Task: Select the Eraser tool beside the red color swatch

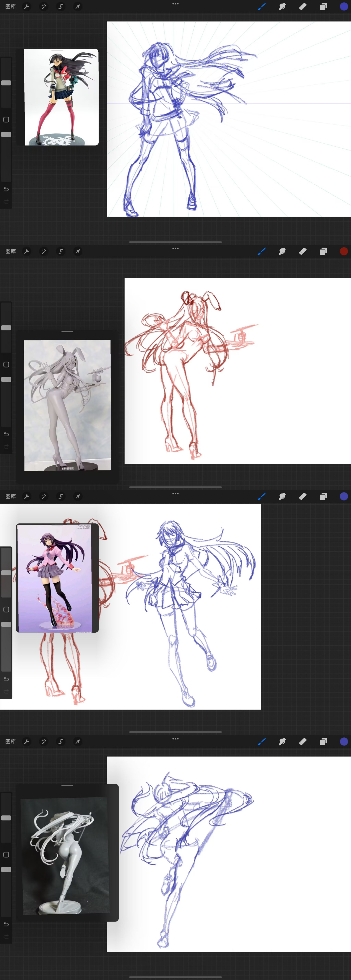Action: pyautogui.click(x=303, y=251)
